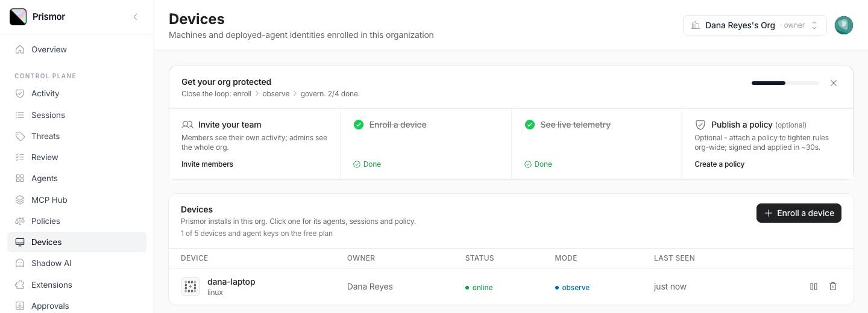This screenshot has width=868, height=313.
Task: Click the free plan usage text
Action: pos(257,234)
